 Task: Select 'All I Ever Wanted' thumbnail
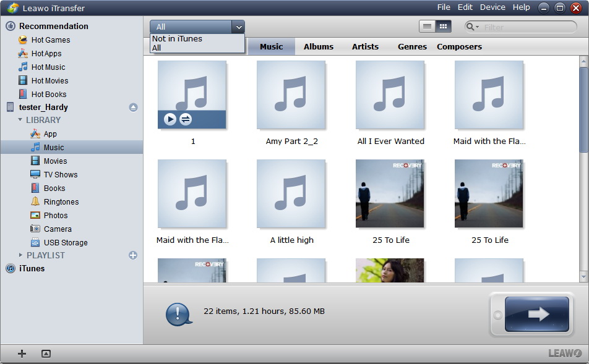pos(390,95)
